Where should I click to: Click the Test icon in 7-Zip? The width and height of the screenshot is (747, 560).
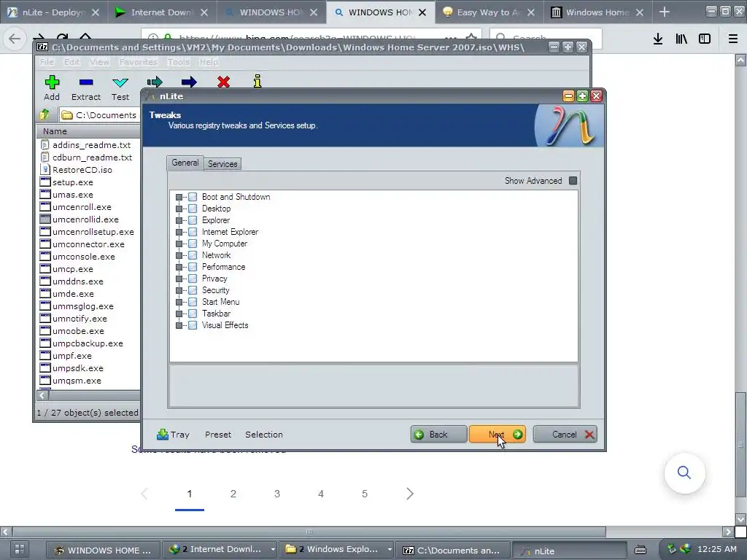[x=120, y=83]
